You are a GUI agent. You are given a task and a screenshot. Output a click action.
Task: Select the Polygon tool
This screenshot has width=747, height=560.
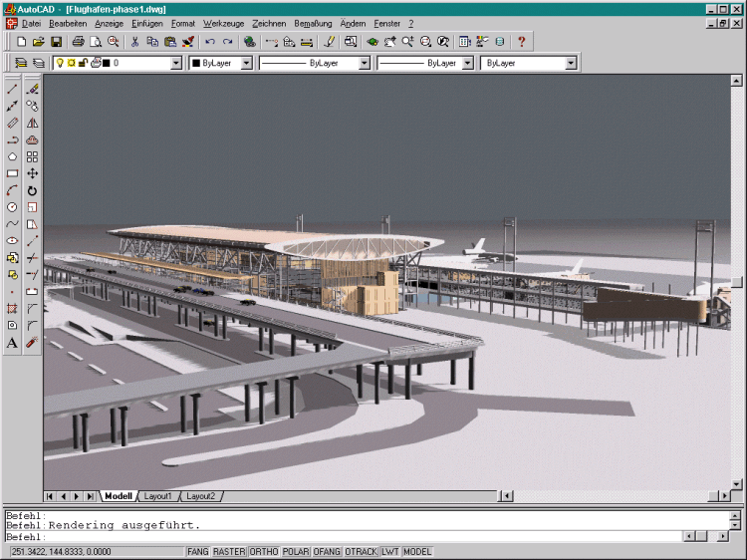[x=12, y=156]
